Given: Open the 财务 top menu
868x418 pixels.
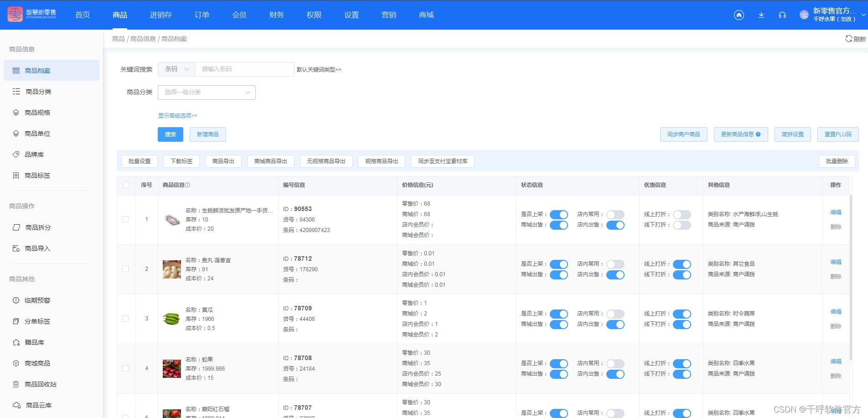Looking at the screenshot, I should point(277,15).
